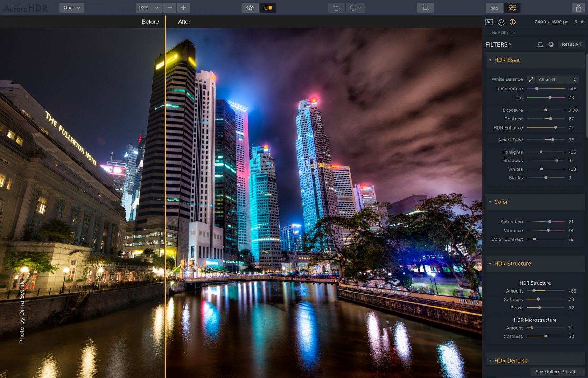Select the crop tool
The image size is (588, 378).
click(x=425, y=8)
